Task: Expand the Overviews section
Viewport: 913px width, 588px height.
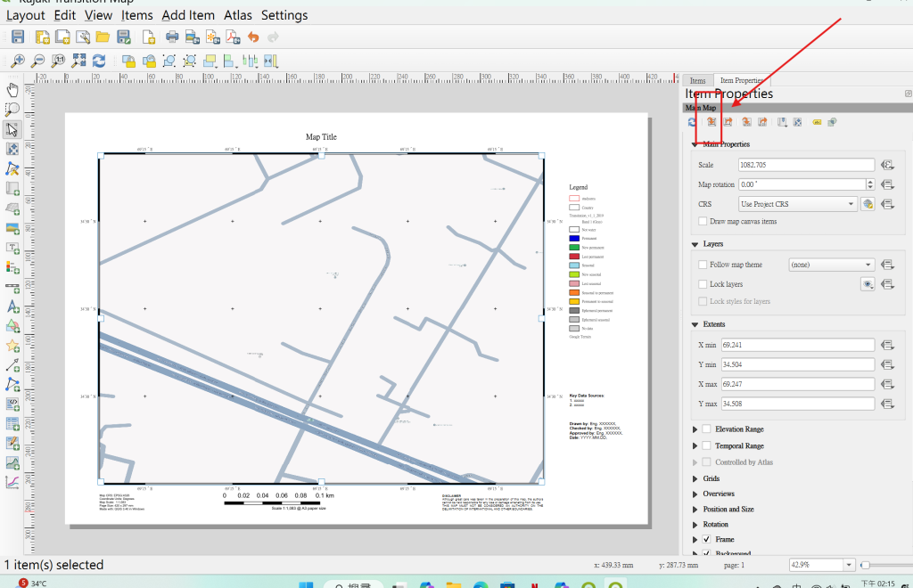Action: [695, 494]
